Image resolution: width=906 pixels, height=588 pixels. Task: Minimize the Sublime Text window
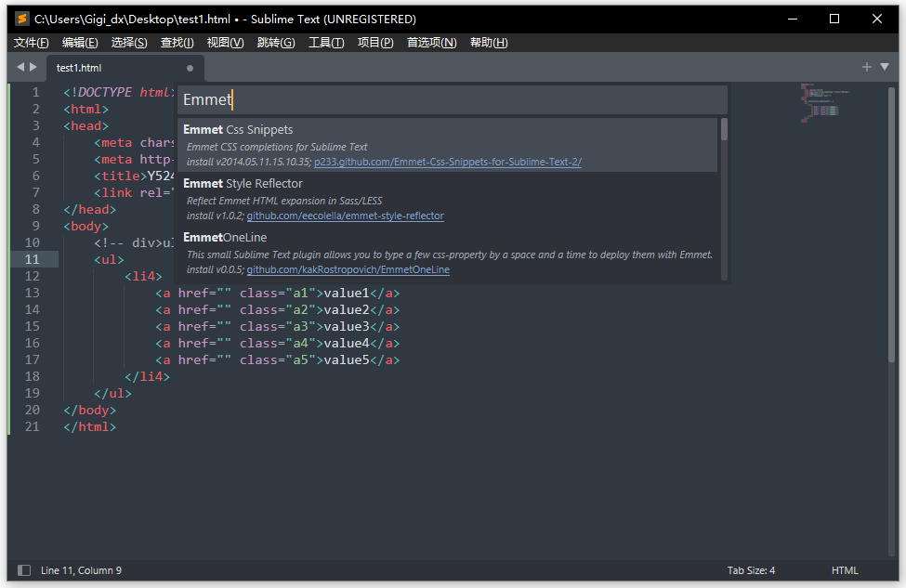pyautogui.click(x=793, y=20)
